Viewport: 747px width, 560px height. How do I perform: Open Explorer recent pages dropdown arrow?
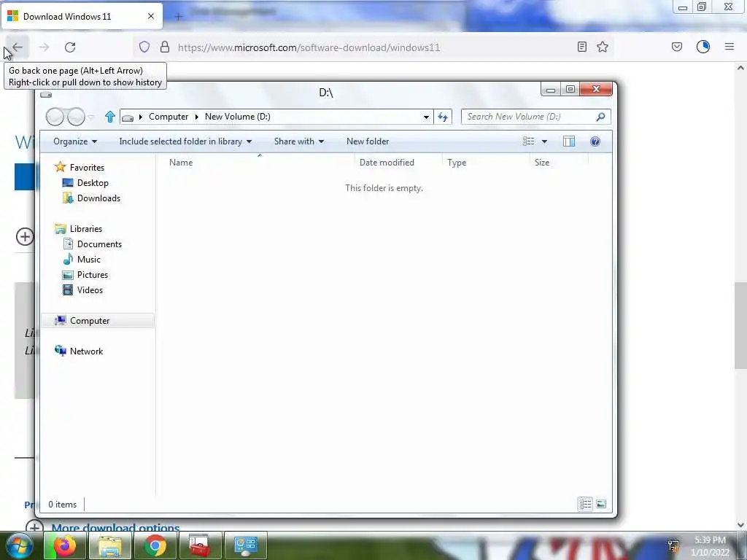[91, 117]
